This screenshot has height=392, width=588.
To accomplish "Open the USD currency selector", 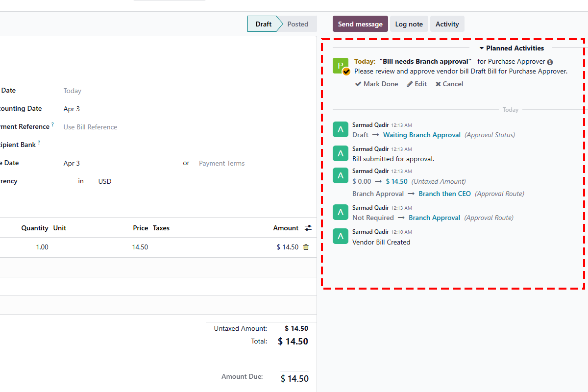I will click(104, 181).
